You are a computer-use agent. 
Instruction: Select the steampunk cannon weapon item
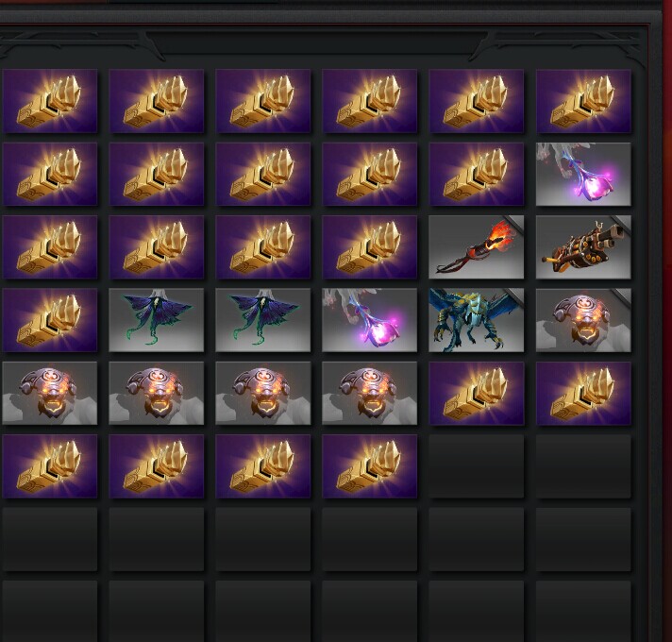tap(583, 247)
